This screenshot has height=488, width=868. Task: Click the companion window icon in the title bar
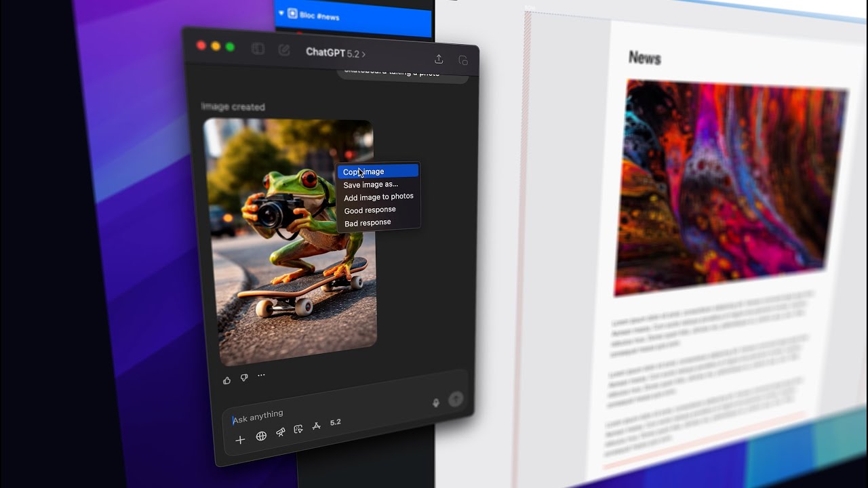(463, 60)
